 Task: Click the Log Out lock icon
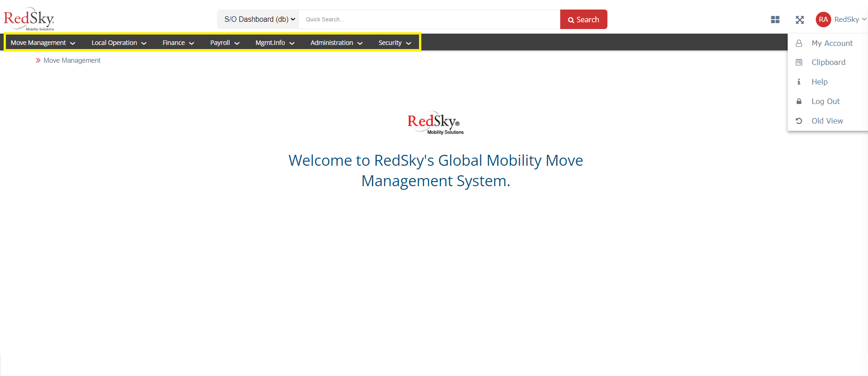[x=799, y=101]
